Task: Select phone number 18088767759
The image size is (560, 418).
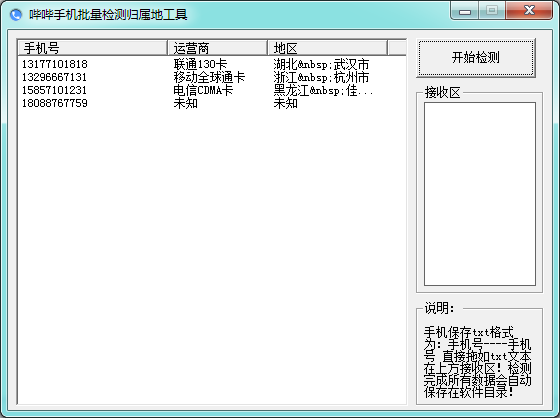Action: 55,103
